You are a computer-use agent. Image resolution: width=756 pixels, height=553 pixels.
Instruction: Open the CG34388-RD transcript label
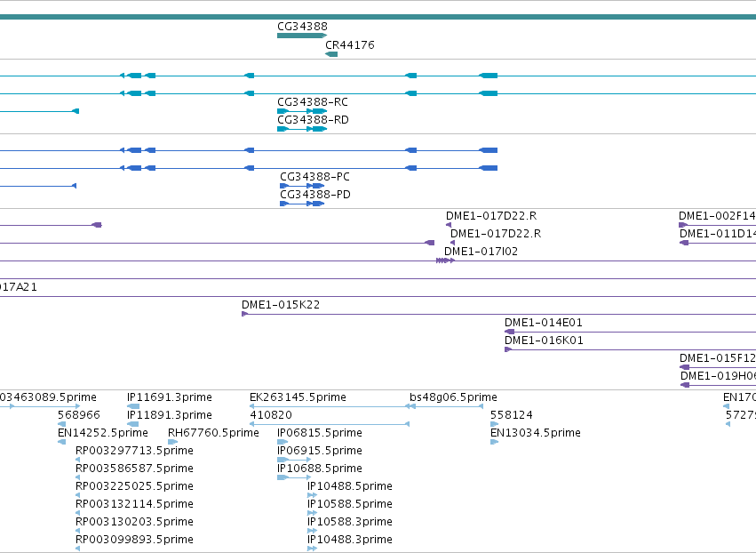[x=313, y=120]
